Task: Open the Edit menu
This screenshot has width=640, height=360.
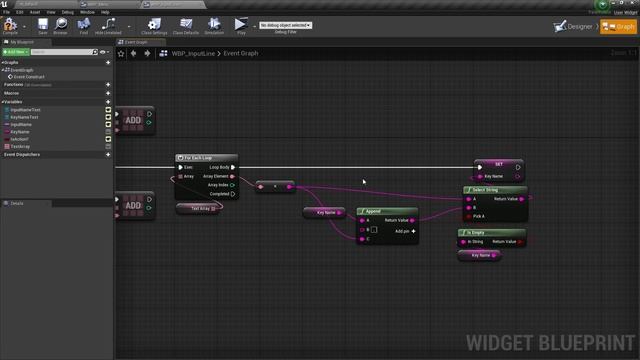Action: pos(20,12)
